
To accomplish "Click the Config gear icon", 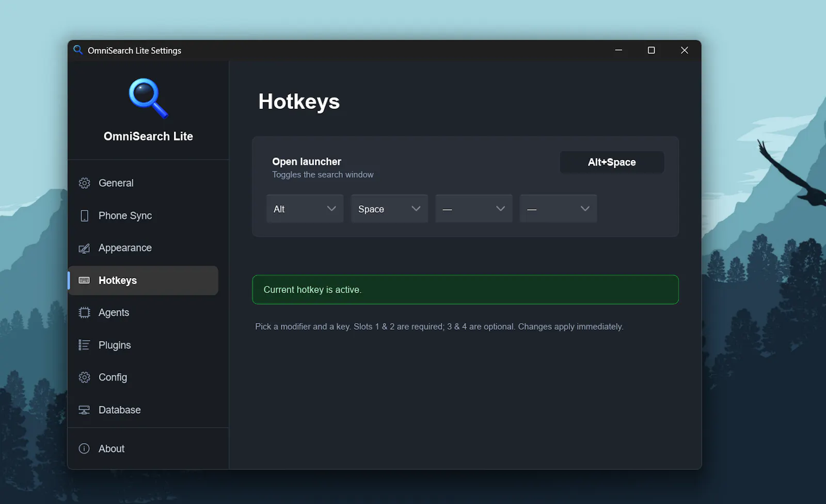I will 84,378.
